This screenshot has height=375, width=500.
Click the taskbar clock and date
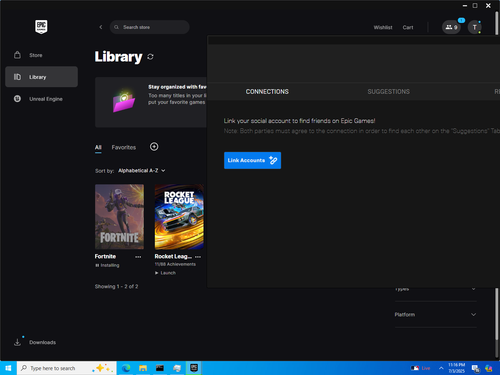pyautogui.click(x=456, y=368)
